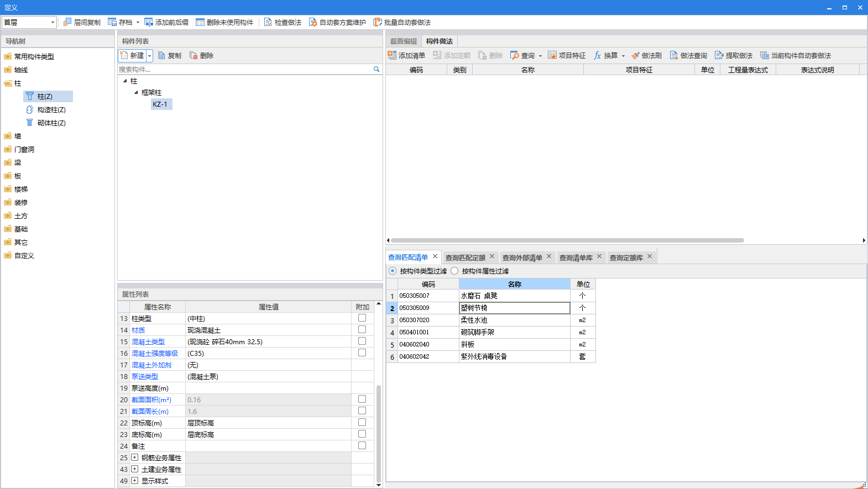Click the 新建 new component icon
The width and height of the screenshot is (868, 489).
click(x=124, y=55)
